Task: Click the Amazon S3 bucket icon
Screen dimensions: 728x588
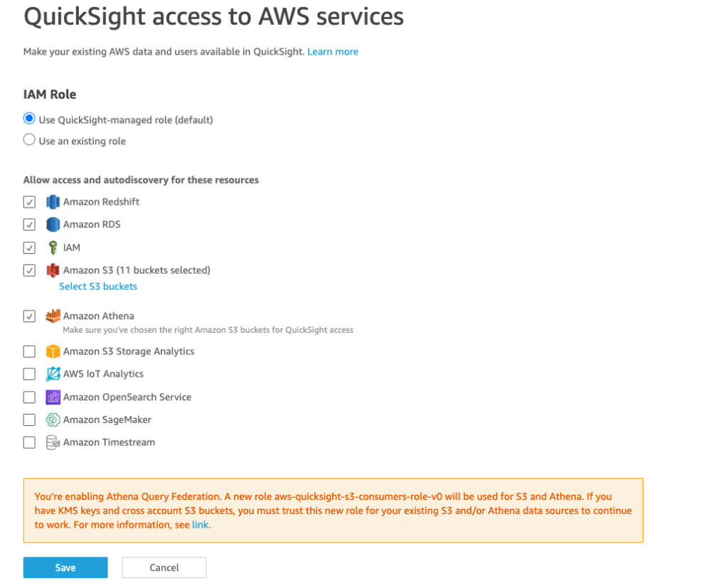Action: (x=52, y=270)
